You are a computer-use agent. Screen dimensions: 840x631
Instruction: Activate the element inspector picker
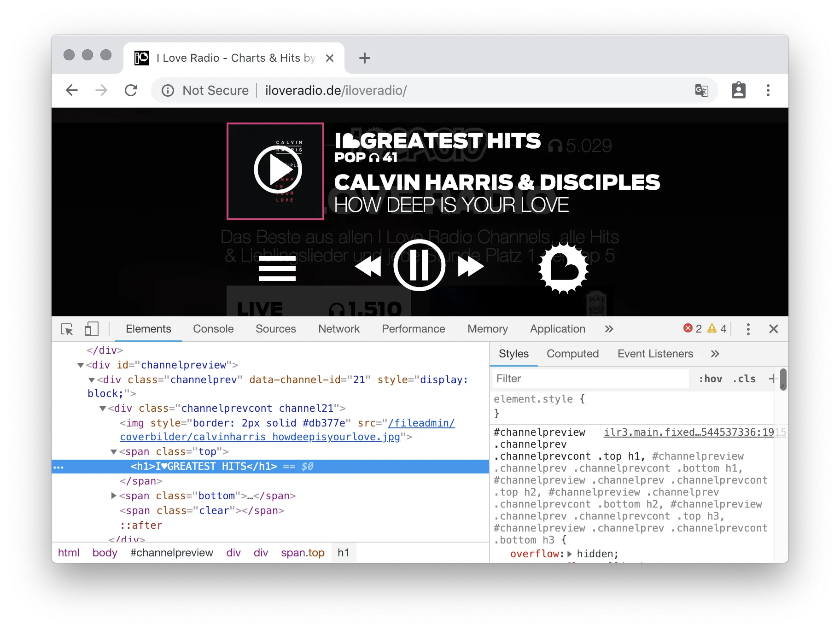pos(67,329)
